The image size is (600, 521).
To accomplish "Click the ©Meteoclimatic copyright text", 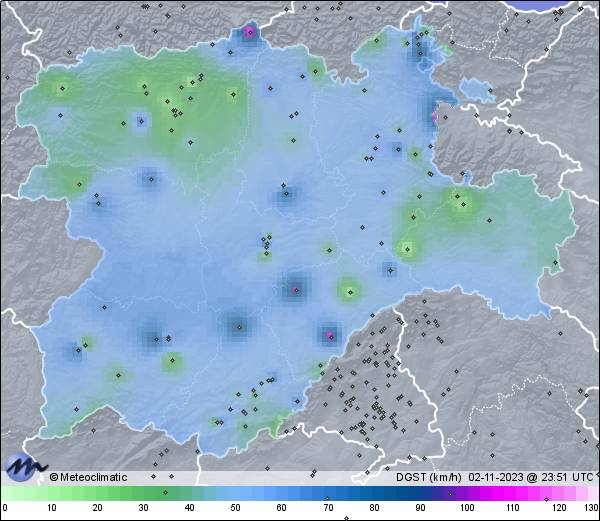I will [x=88, y=477].
